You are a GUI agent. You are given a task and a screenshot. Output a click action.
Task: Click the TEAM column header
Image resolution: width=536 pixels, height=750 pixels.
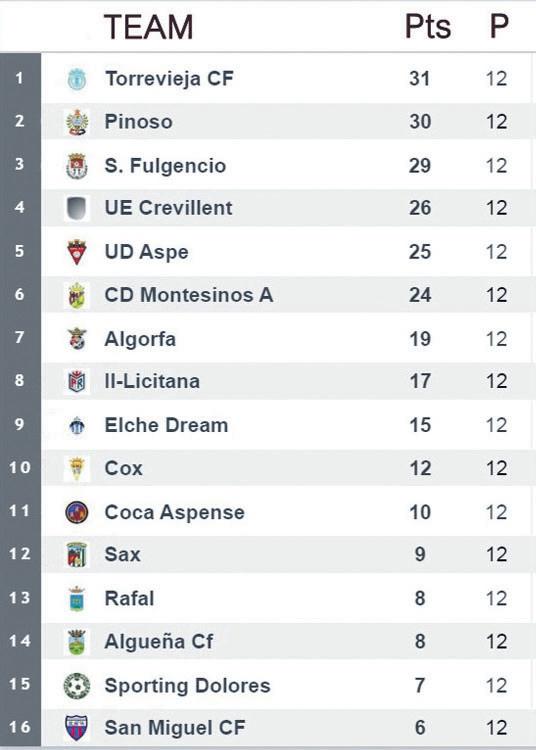click(x=149, y=27)
